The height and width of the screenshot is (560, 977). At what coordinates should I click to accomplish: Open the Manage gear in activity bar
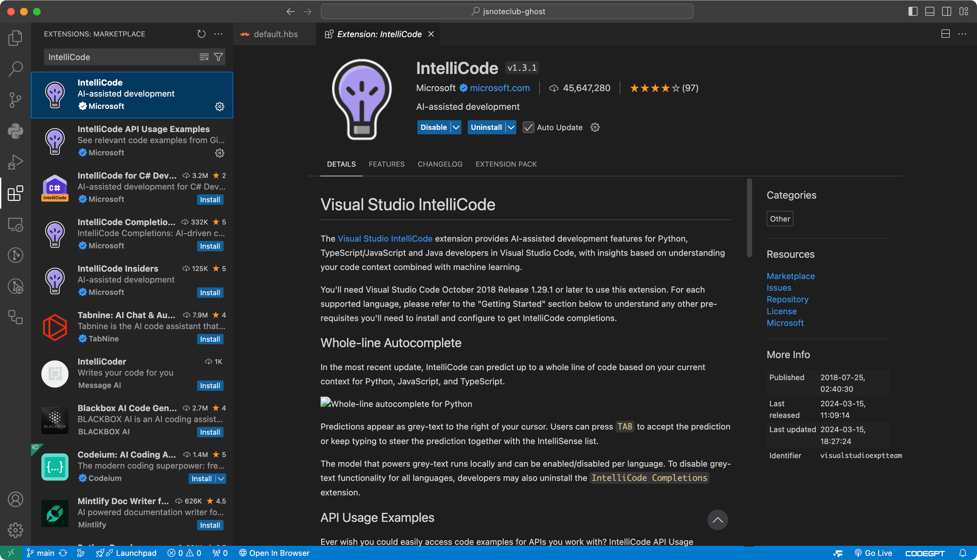[x=16, y=530]
